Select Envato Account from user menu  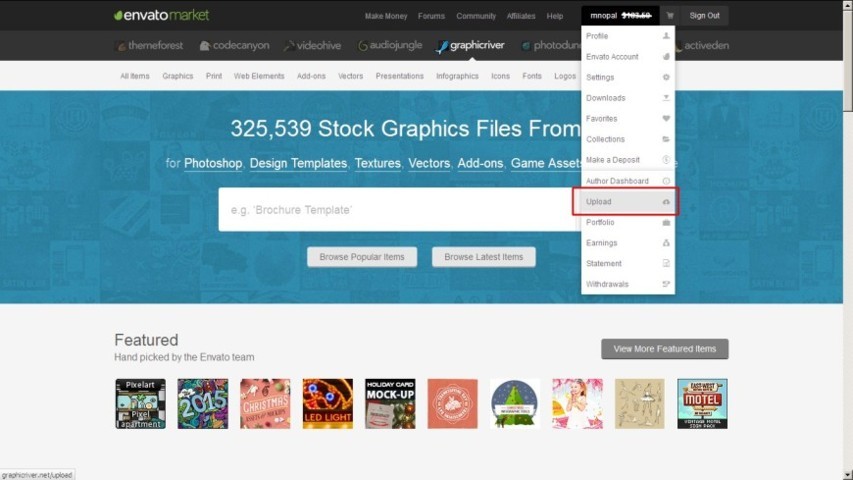coord(628,57)
